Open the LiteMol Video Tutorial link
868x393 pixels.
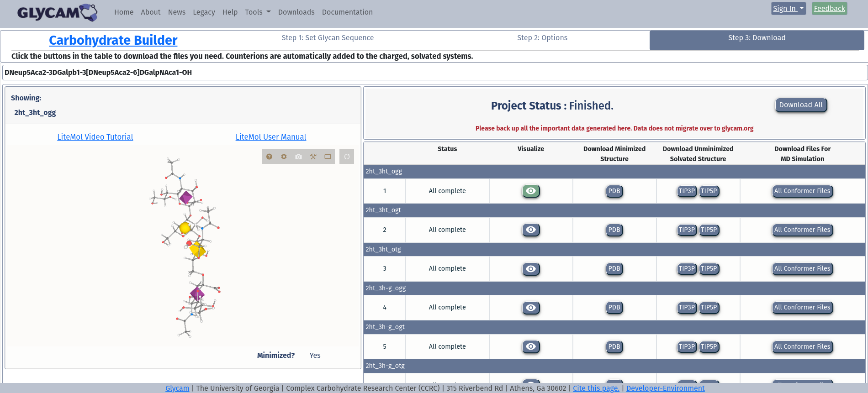click(x=95, y=137)
